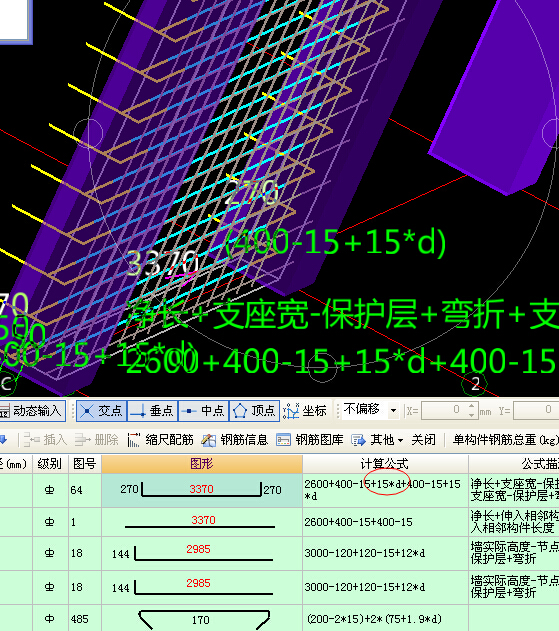This screenshot has height=631, width=559.
Task: Click the 图形 column header
Action: [x=202, y=464]
